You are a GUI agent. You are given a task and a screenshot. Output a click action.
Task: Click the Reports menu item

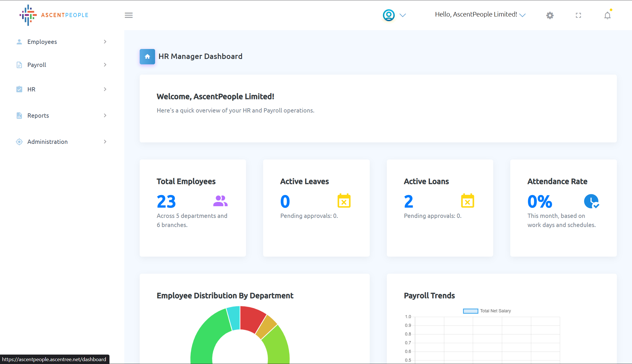(x=38, y=115)
